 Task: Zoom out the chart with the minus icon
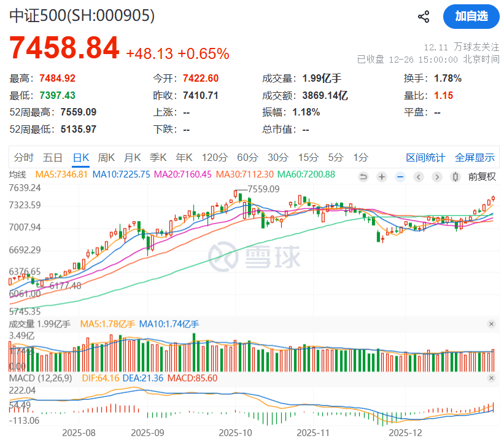(400, 177)
